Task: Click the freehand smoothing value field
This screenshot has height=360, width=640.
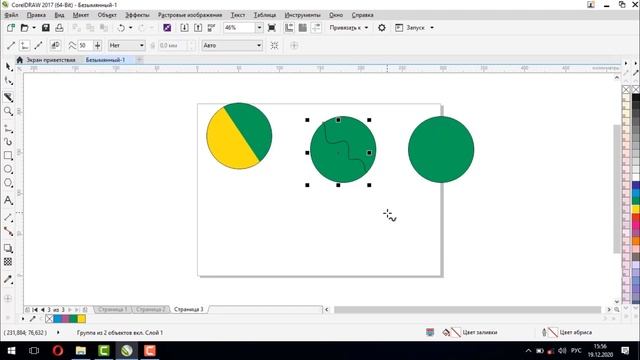Action: coord(85,45)
